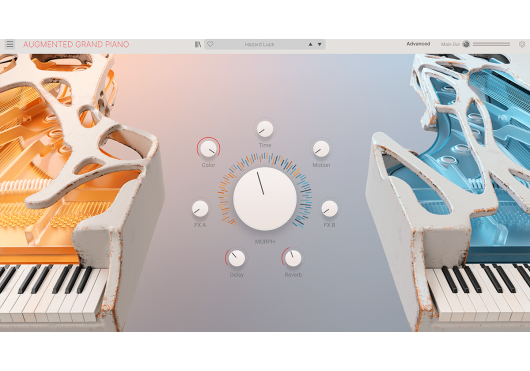Switch to Advanced view

418,44
